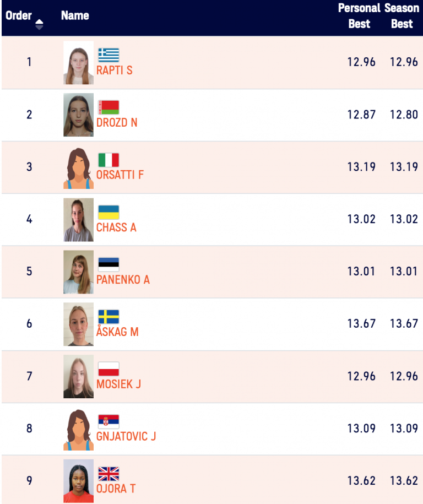Click Orsatti F's placeholder avatar
The height and width of the screenshot is (504, 423).
coord(78,167)
